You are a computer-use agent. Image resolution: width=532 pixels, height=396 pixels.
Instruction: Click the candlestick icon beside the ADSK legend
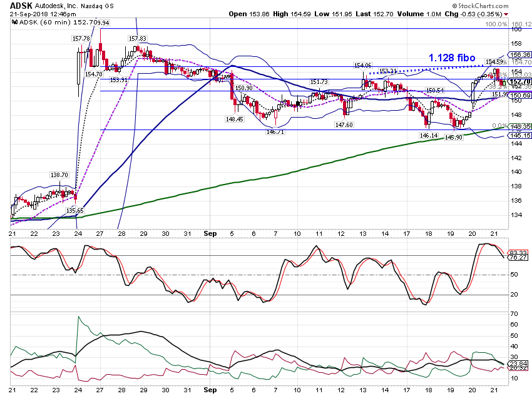(x=14, y=23)
